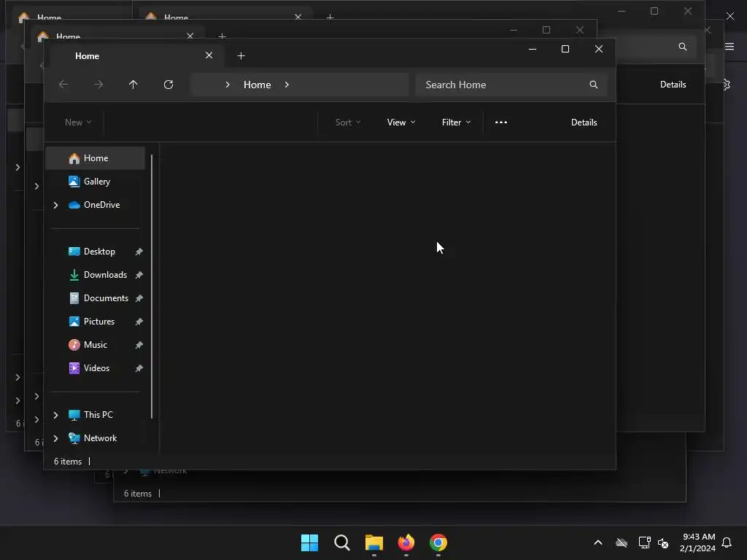The height and width of the screenshot is (560, 747).
Task: Open Home in the navigation pane
Action: click(x=96, y=158)
